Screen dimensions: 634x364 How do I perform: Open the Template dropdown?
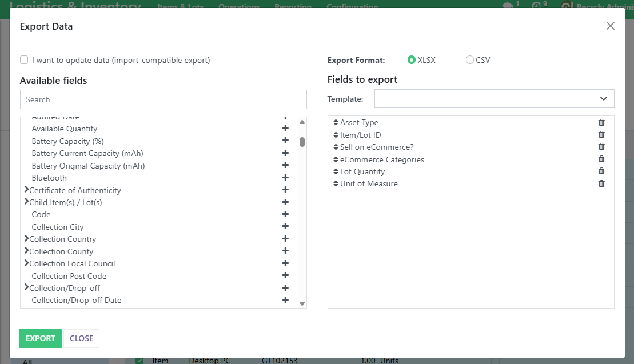coord(494,98)
